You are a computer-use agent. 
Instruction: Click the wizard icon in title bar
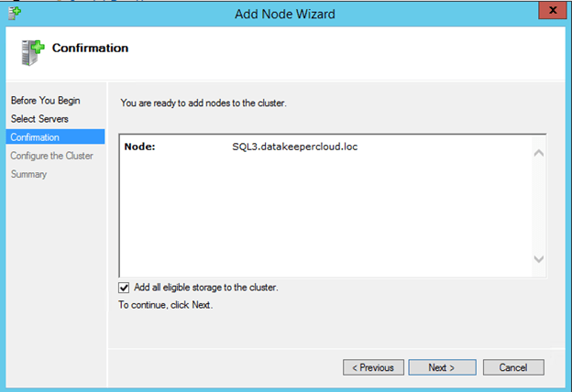tap(13, 12)
